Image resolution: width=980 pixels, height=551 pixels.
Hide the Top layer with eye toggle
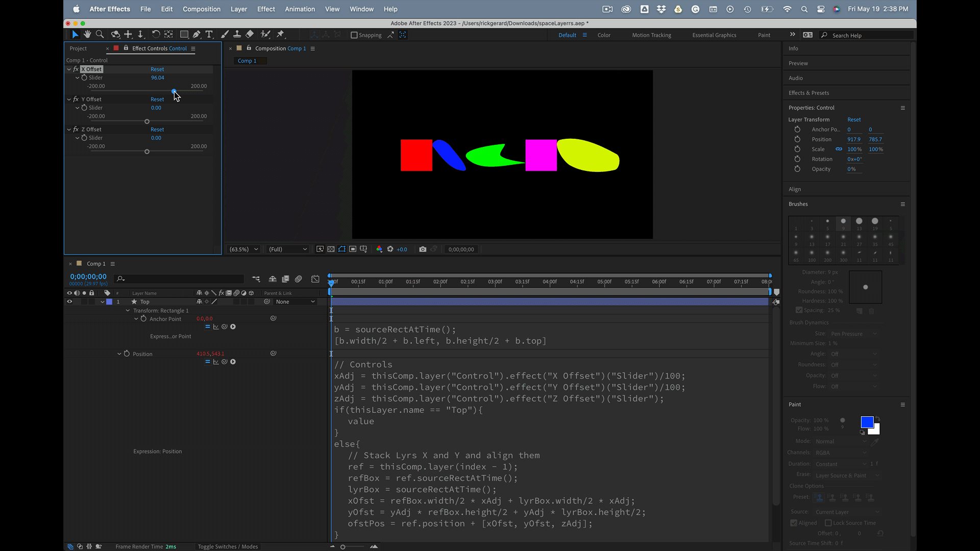pos(69,302)
